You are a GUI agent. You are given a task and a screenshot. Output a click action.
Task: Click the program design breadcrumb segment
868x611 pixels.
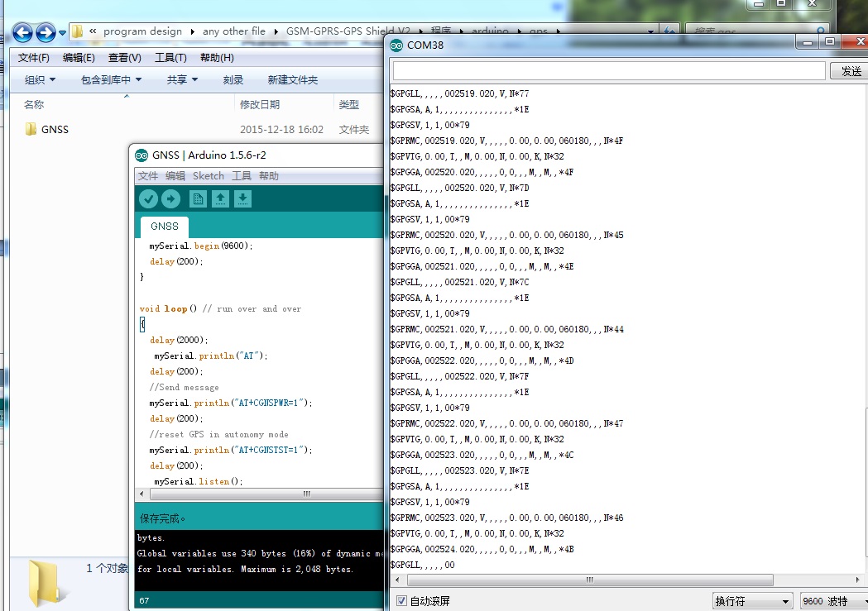pos(143,31)
